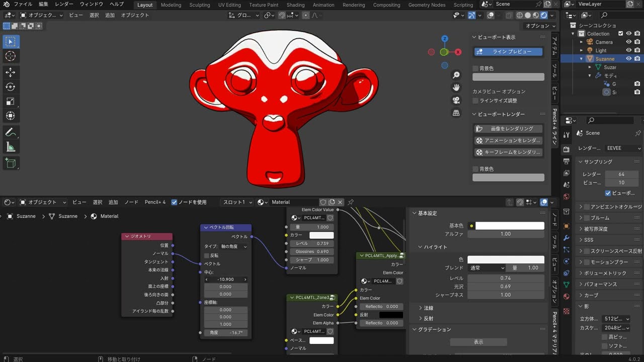Open the スロット1 material slot dropdown

236,202
